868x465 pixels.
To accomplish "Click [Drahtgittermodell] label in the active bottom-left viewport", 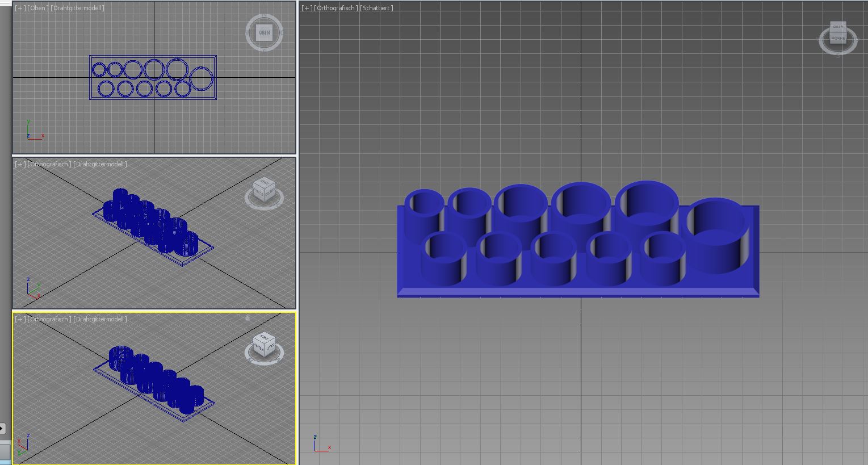I will (x=100, y=320).
